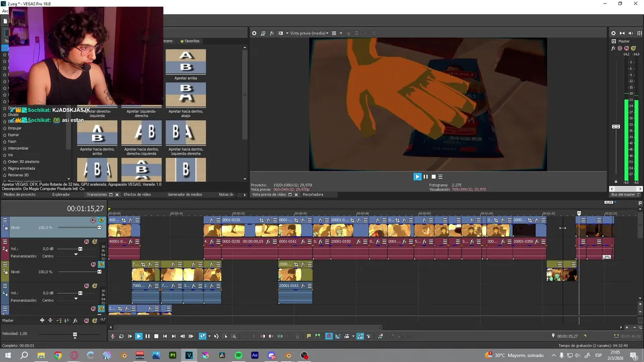The width and height of the screenshot is (644, 362).
Task: Pause timeline playback
Action: pos(147,336)
